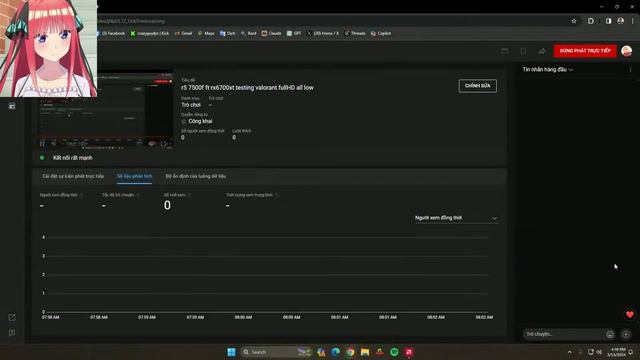Pause the live stream preview player
The height and width of the screenshot is (360, 640).
pyautogui.click(x=42, y=144)
